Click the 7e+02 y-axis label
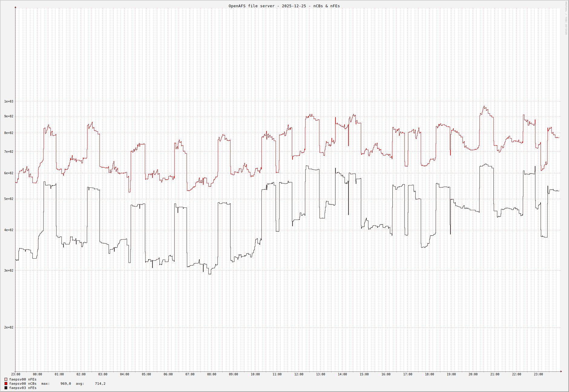 (8, 152)
